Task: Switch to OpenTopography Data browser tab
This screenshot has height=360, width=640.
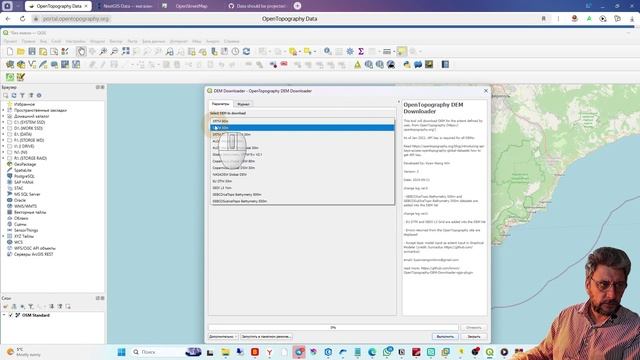Action: (59, 6)
